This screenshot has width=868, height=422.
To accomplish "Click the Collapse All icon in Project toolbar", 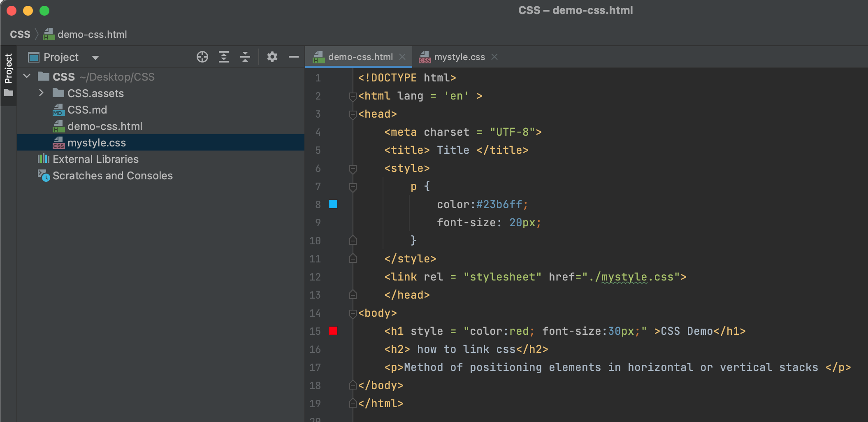I will pyautogui.click(x=245, y=57).
